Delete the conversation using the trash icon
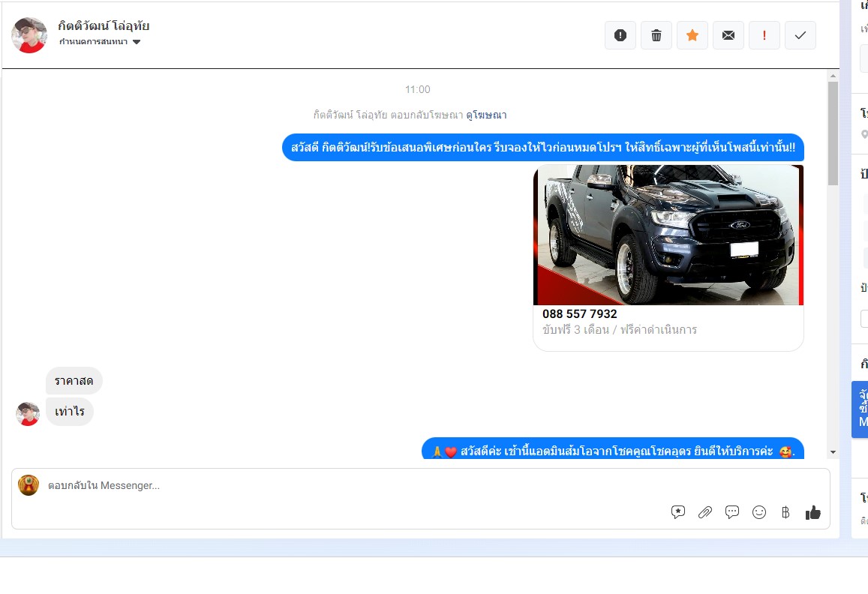Image resolution: width=868 pixels, height=594 pixels. (x=656, y=35)
